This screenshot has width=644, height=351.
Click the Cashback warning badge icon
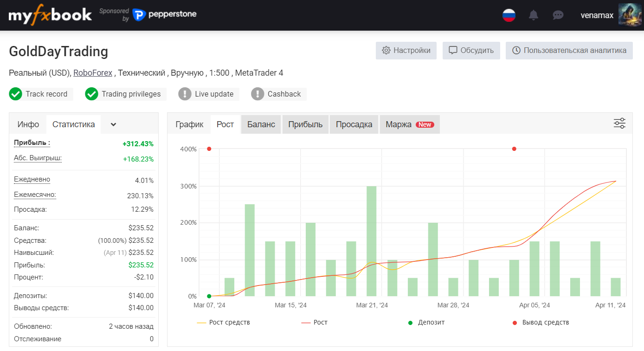tap(258, 94)
